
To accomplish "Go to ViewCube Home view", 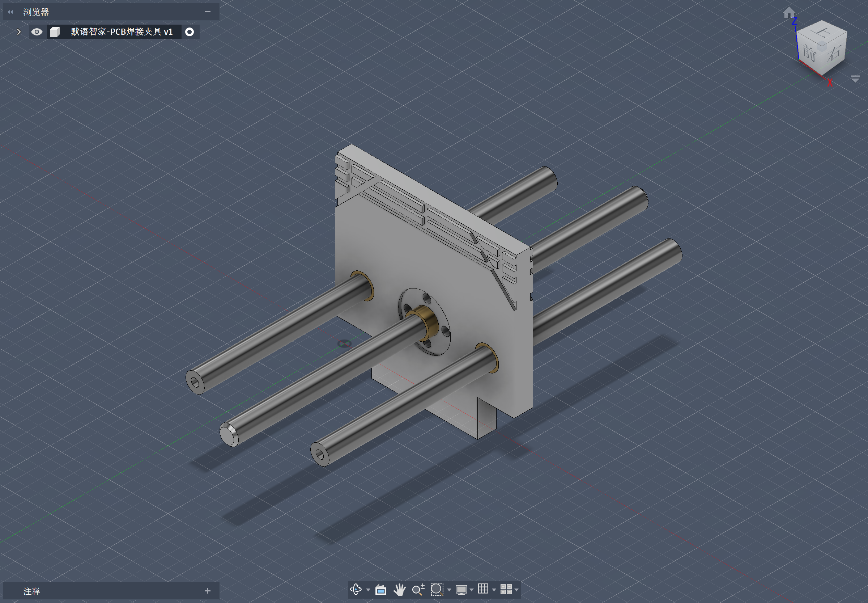I will point(788,13).
